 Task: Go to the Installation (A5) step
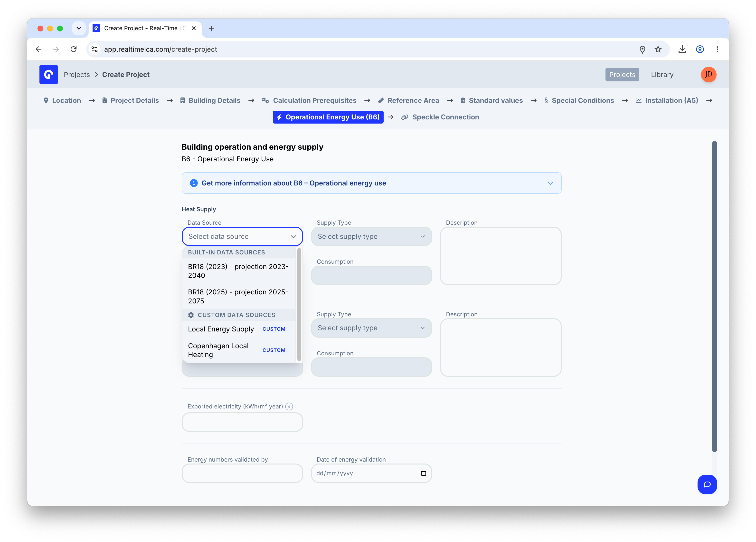click(667, 100)
